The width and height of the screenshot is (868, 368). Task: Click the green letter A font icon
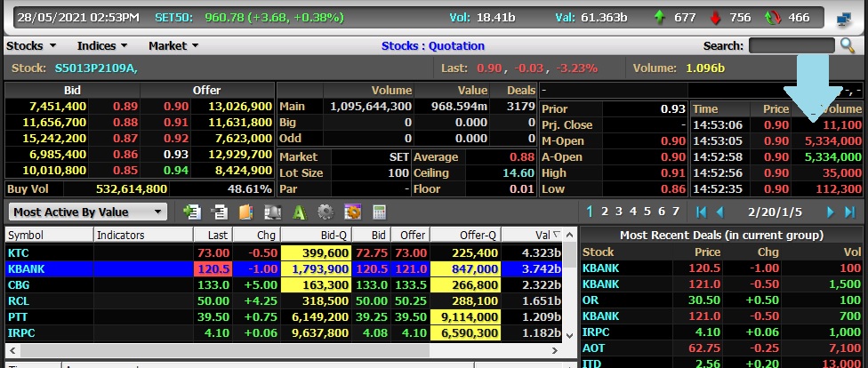[300, 212]
